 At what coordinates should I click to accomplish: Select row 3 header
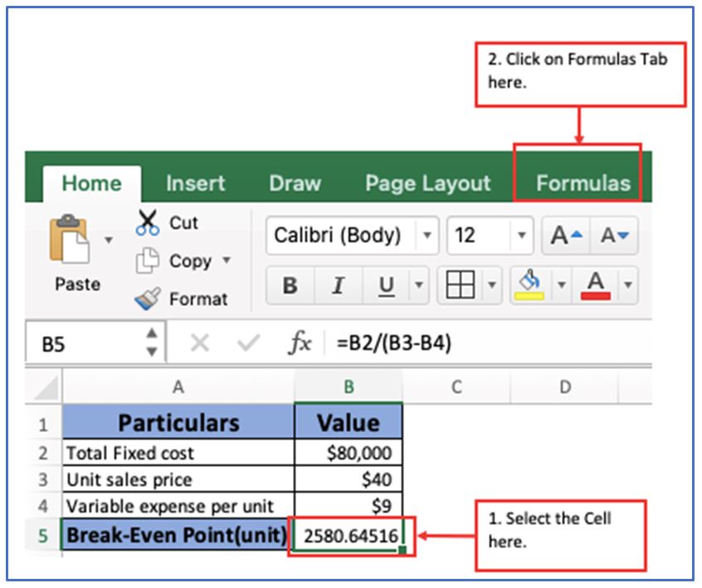tap(43, 479)
